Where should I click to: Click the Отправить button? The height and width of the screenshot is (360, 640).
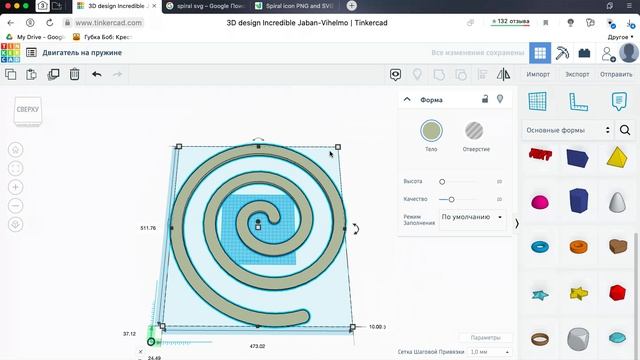616,75
